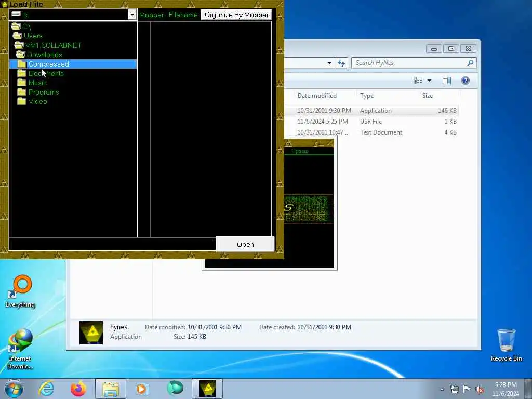532x399 pixels.
Task: Sort by Date modified column
Action: pos(317,96)
